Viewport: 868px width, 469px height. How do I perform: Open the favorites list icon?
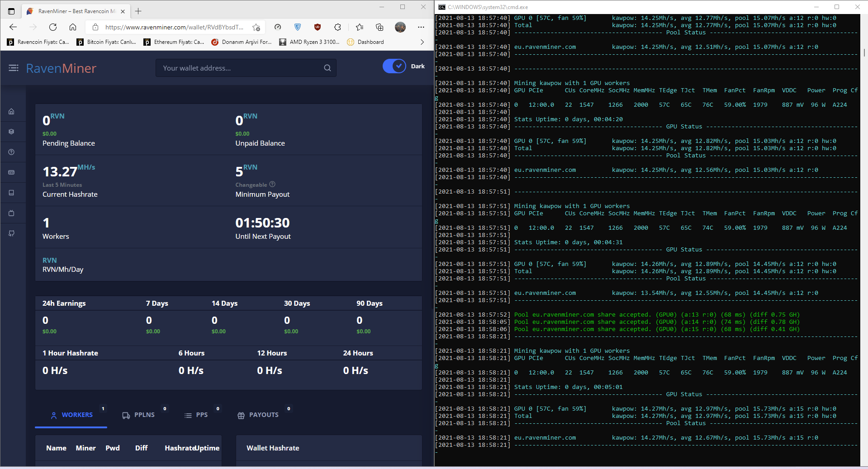tap(360, 27)
